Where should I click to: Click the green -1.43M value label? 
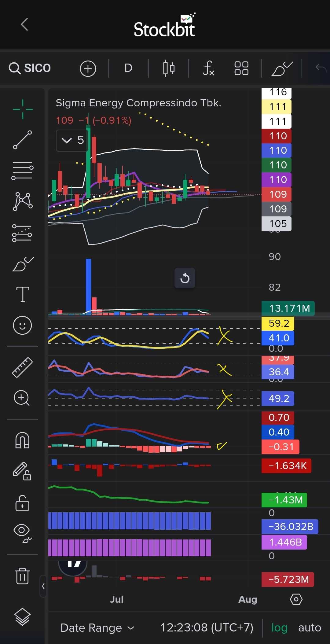click(x=284, y=500)
